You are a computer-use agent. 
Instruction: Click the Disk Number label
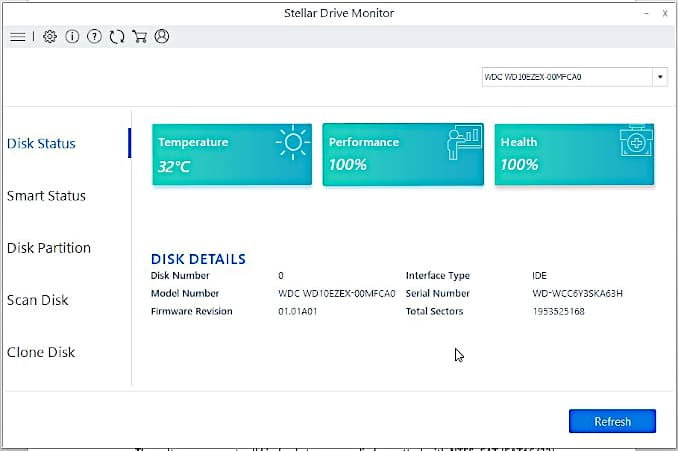click(180, 275)
